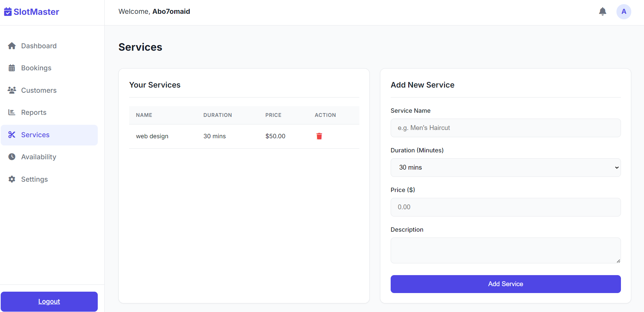Open the Settings menu item
644x312 pixels.
(34, 179)
